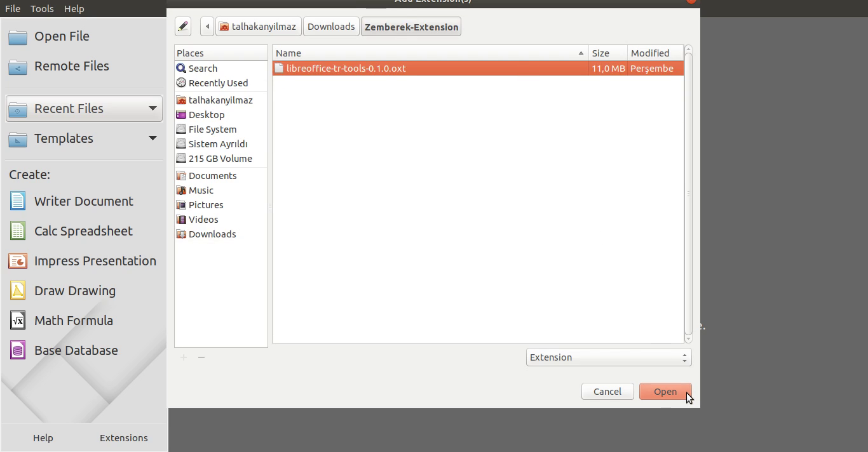
Task: Go to Downloads path button
Action: coord(331,27)
